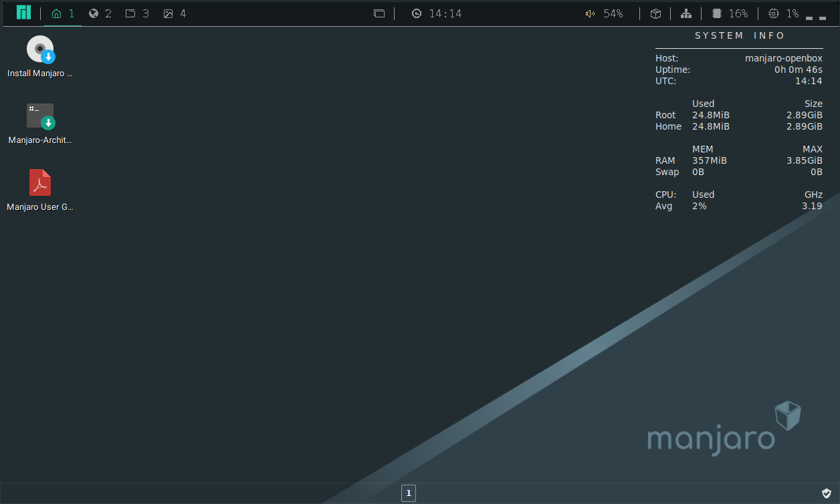
Task: Switch to workspace 2 web tab
Action: coord(100,13)
